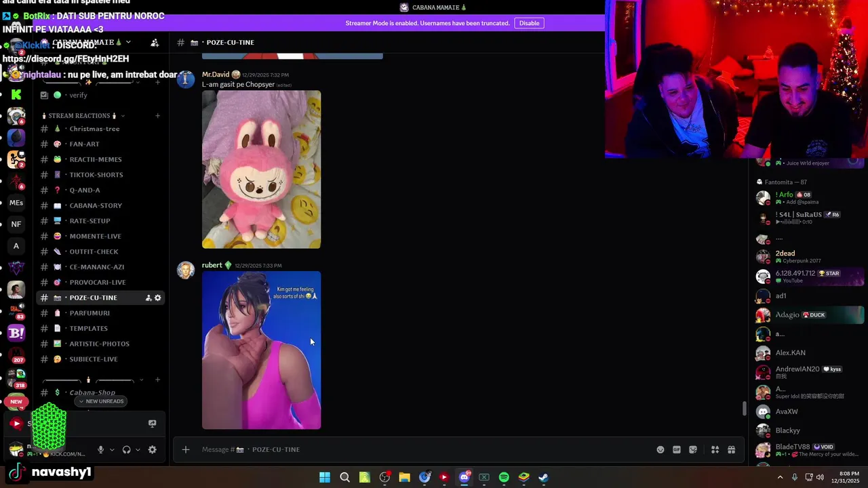
Task: Click the rubert username
Action: tap(212, 265)
